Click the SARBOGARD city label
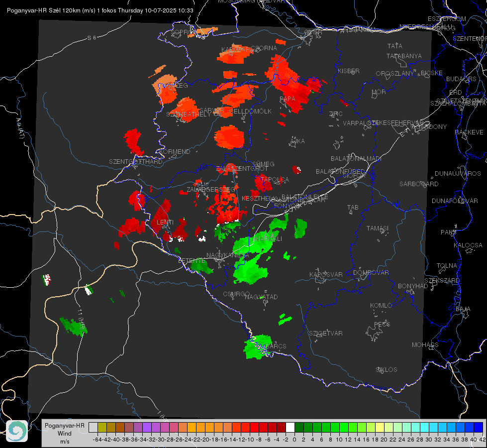487x448 pixels. pyautogui.click(x=419, y=184)
